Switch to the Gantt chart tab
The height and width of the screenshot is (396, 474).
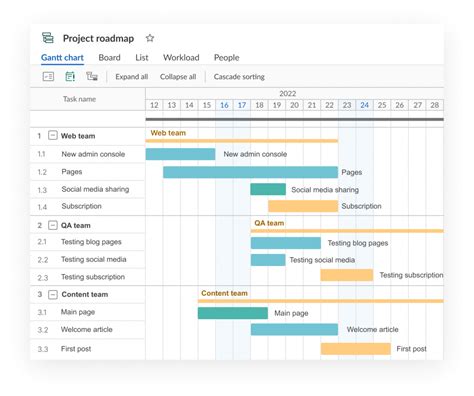coord(62,58)
